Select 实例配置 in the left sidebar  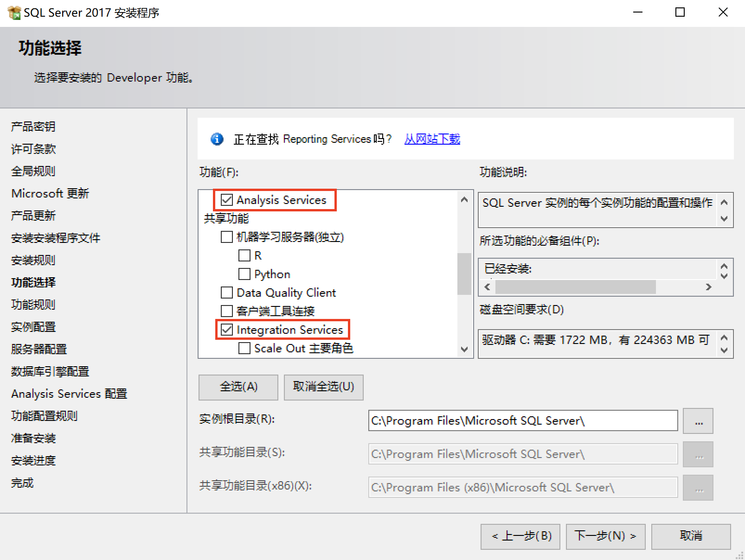click(x=32, y=326)
